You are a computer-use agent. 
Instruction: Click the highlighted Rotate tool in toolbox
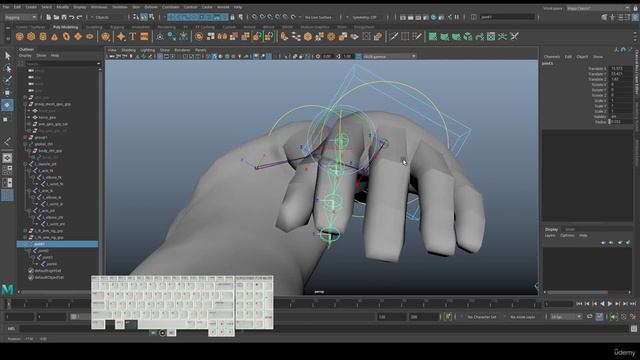7,105
